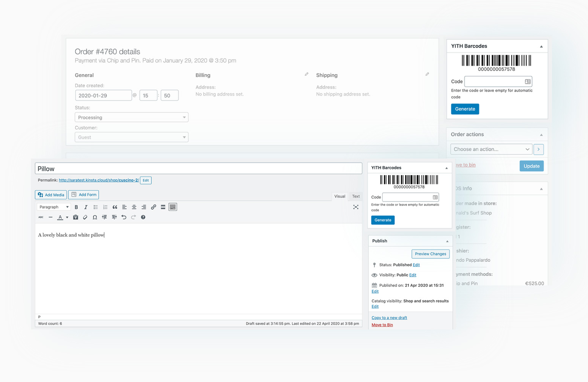Undo the last edit
This screenshot has height=382, width=588.
click(124, 217)
